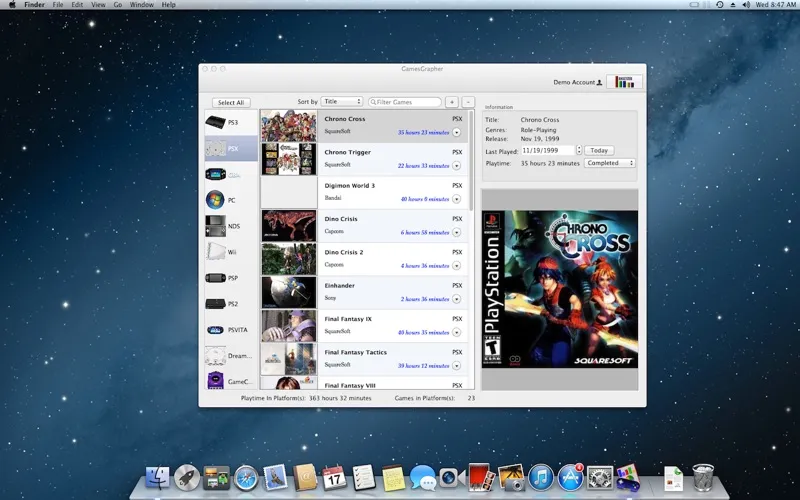Click the minus remove game button

pyautogui.click(x=468, y=102)
